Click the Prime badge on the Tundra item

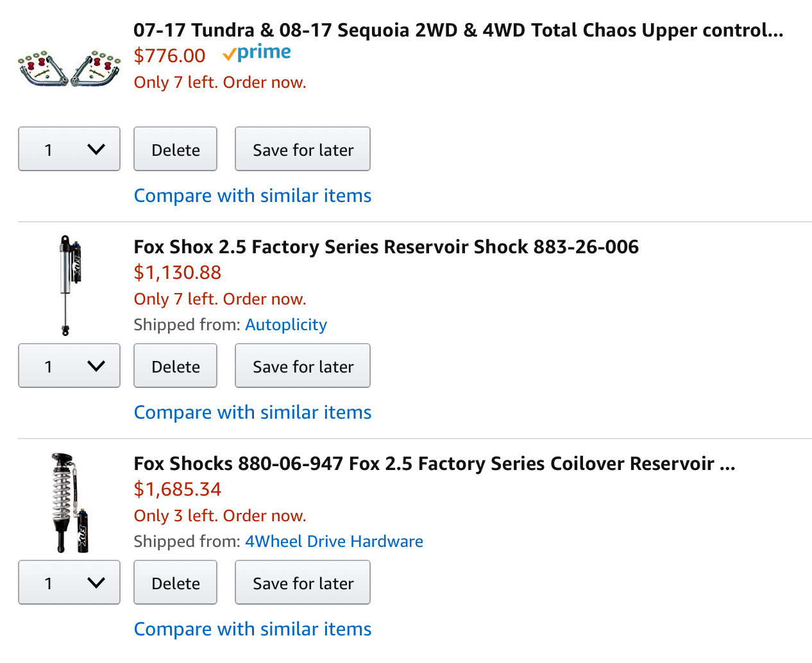pos(257,53)
